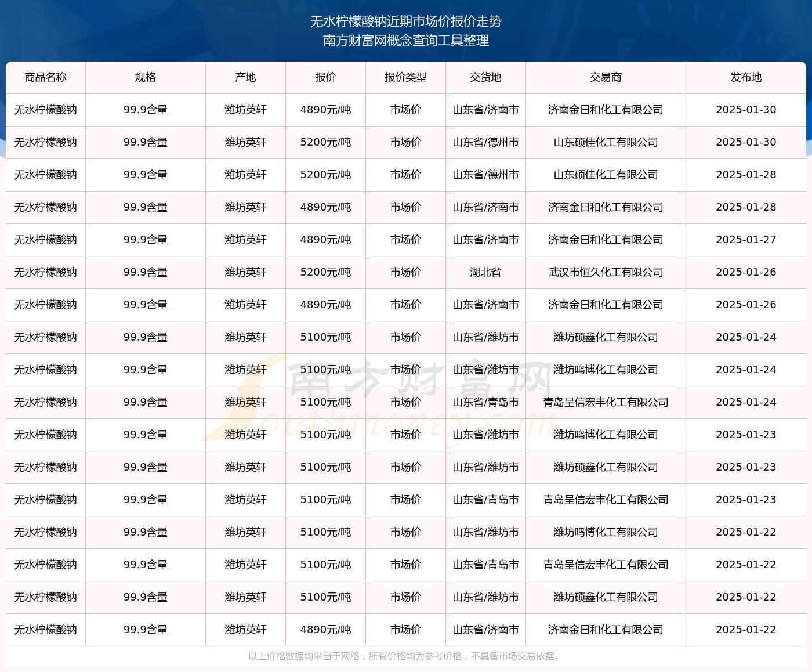Click the 发布地 column header
This screenshot has height=672, width=812.
[746, 77]
